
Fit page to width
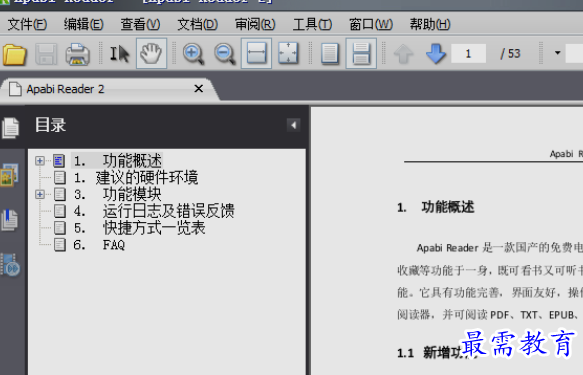point(256,54)
